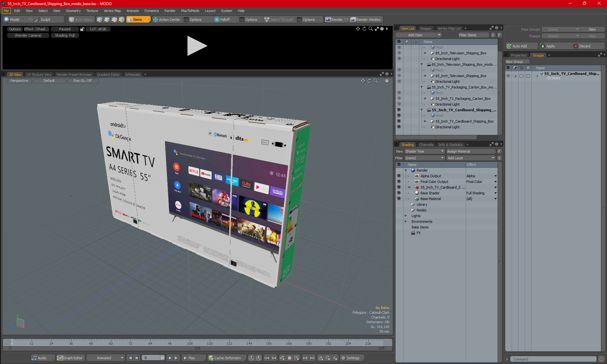This screenshot has height=364, width=607.
Task: Click the Command input field
Action: (x=553, y=359)
